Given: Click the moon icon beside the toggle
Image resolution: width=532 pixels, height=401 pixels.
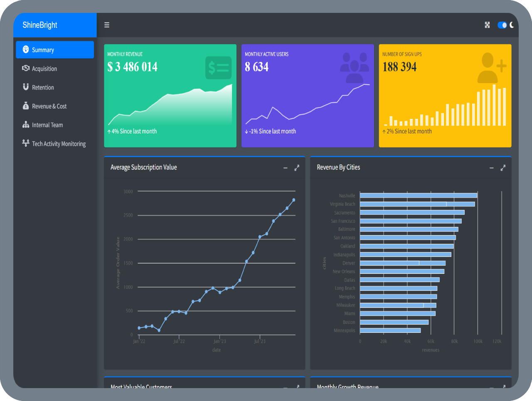Looking at the screenshot, I should pyautogui.click(x=512, y=25).
